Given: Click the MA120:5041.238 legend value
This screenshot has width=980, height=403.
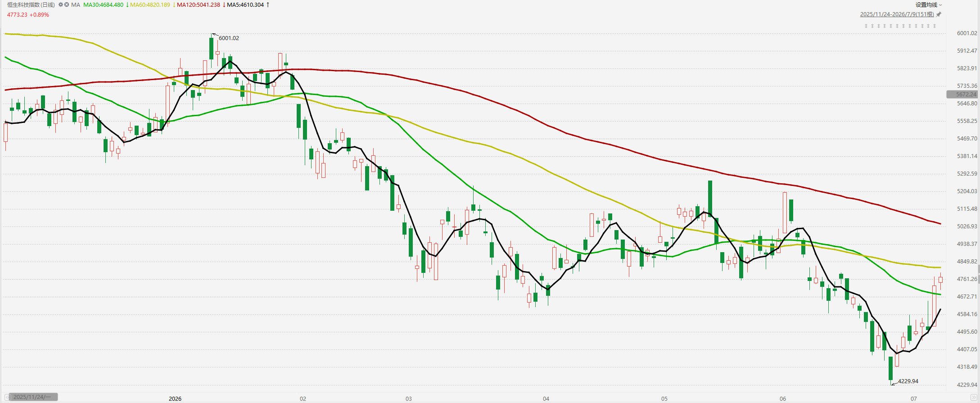Looking at the screenshot, I should coord(199,5).
